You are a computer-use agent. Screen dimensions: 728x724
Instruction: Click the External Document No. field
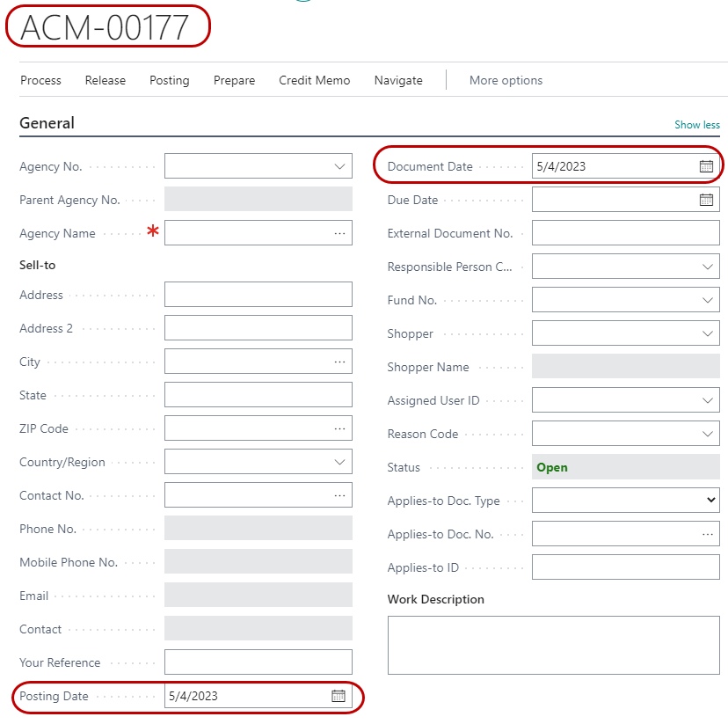[625, 233]
